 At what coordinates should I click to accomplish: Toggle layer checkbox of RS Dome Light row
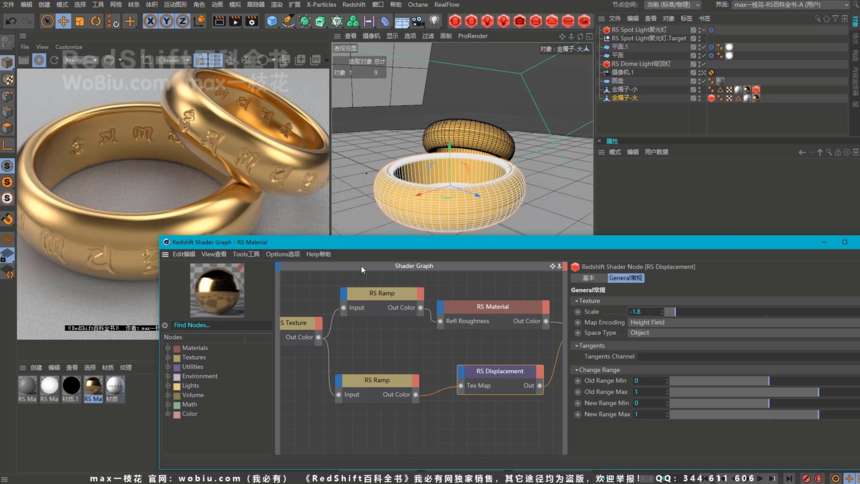(x=693, y=64)
